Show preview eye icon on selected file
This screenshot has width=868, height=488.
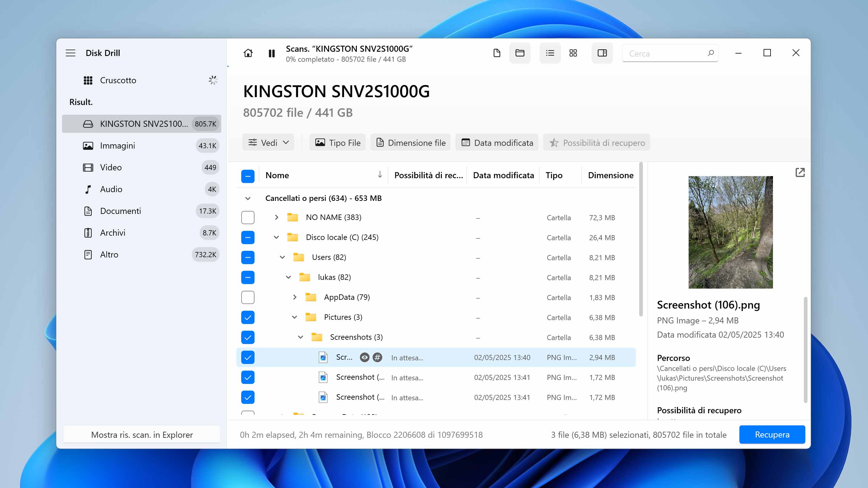click(x=365, y=357)
